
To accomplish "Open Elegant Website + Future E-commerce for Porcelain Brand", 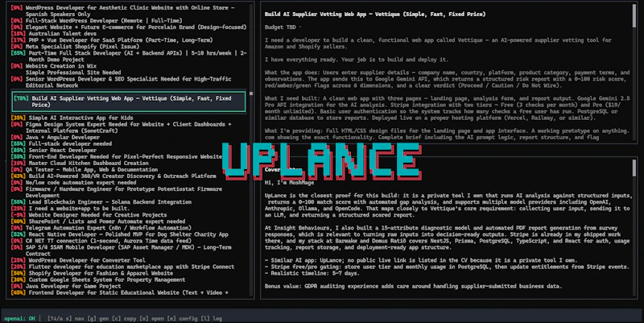I will pyautogui.click(x=129, y=27).
